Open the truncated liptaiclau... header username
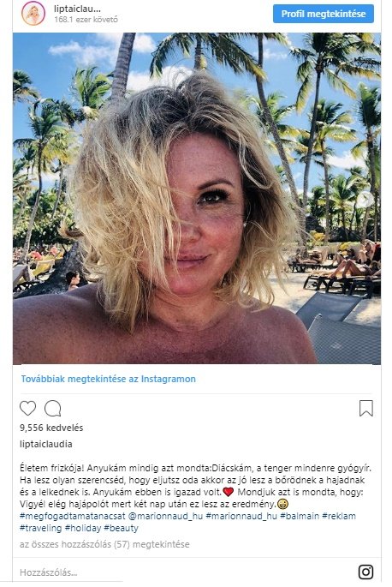392x587 pixels. [77, 9]
